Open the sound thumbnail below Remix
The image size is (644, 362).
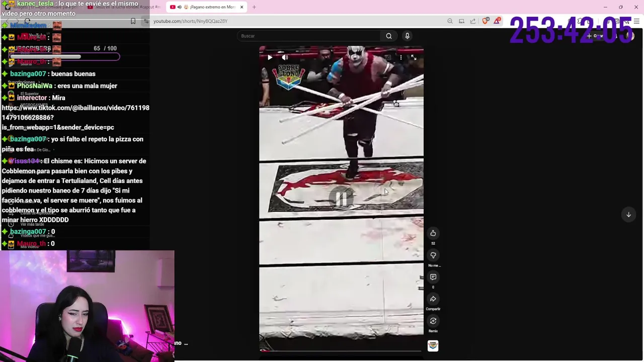(x=433, y=345)
